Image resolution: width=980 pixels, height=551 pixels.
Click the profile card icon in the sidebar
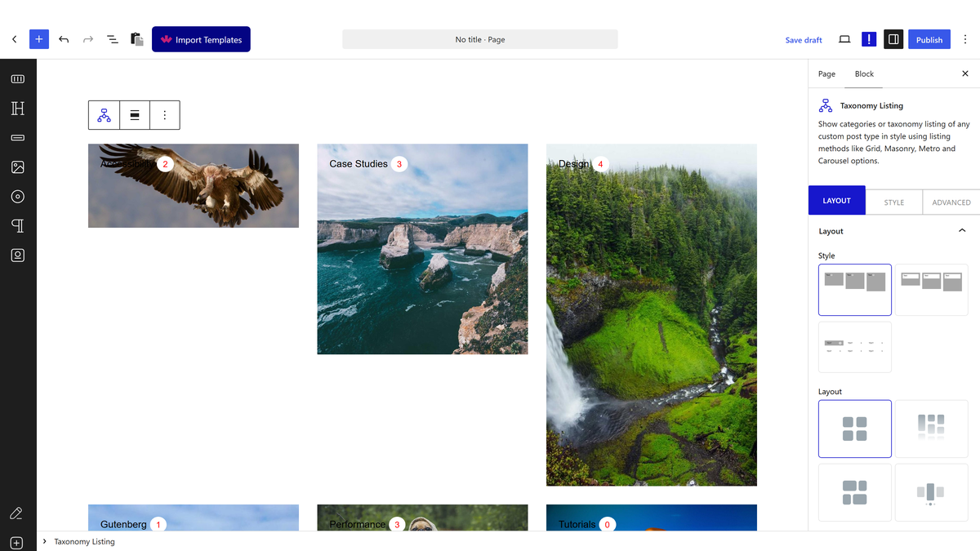(18, 256)
